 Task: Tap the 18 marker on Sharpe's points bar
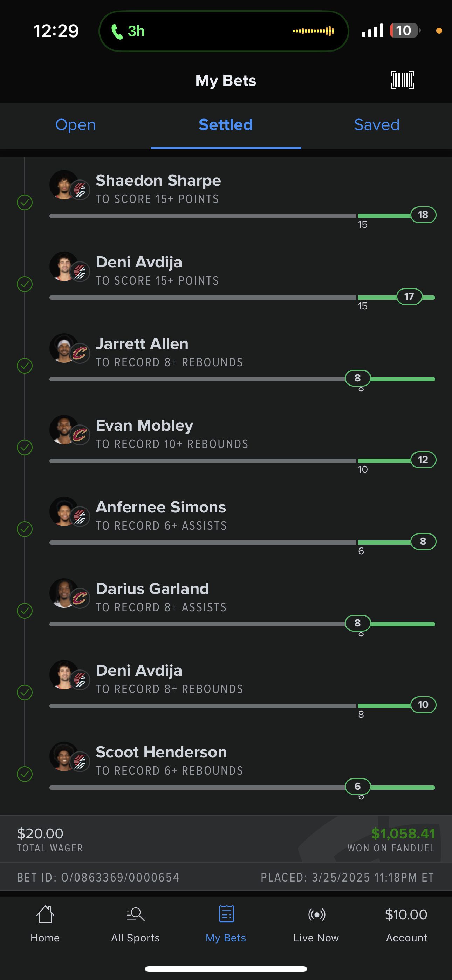[x=423, y=215]
